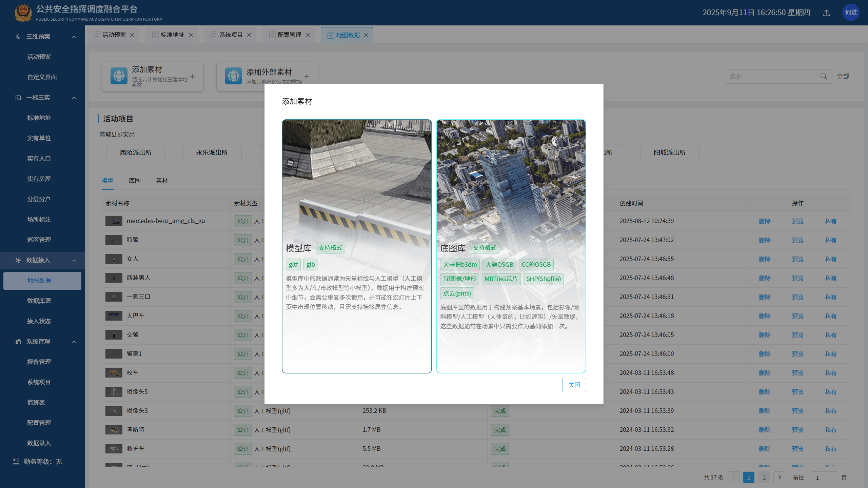Click the mercedes-benz model thumbnail

pos(114,221)
